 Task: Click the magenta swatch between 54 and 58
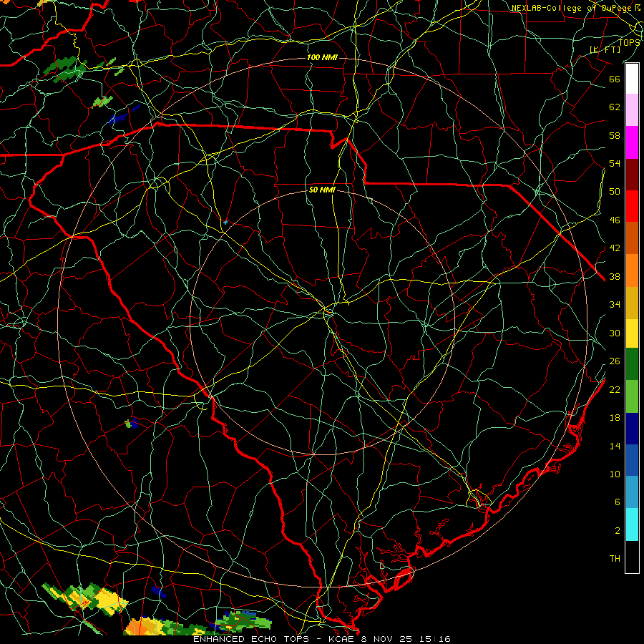[632, 142]
